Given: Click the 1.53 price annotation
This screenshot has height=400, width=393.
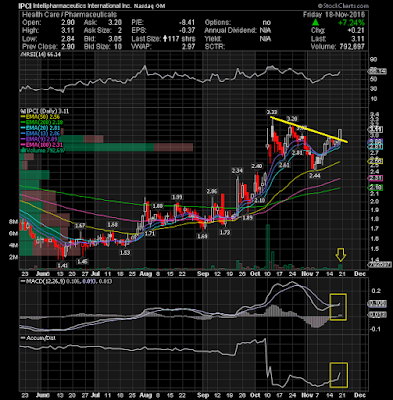Looking at the screenshot, I should [125, 253].
